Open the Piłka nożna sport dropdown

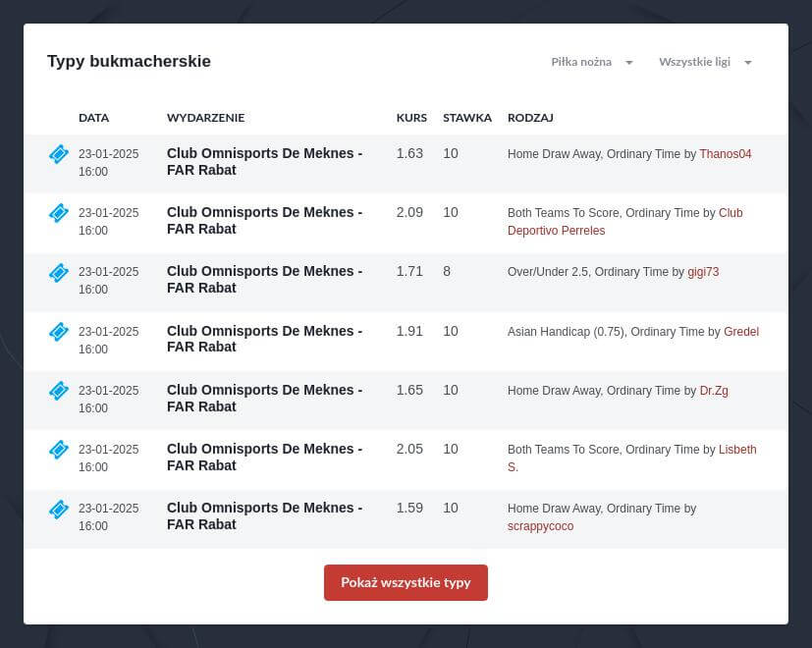click(x=591, y=62)
